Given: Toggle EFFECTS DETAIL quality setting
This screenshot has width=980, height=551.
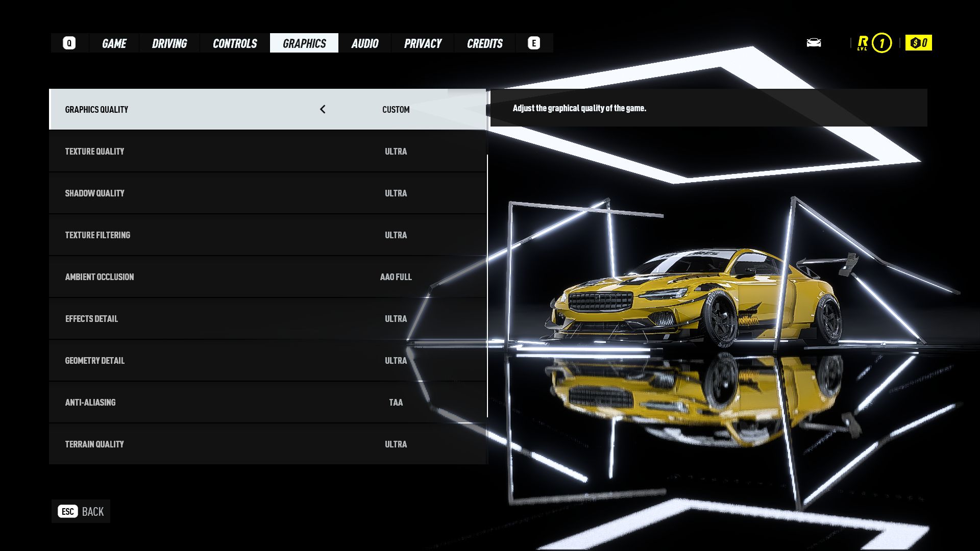Looking at the screenshot, I should click(396, 318).
